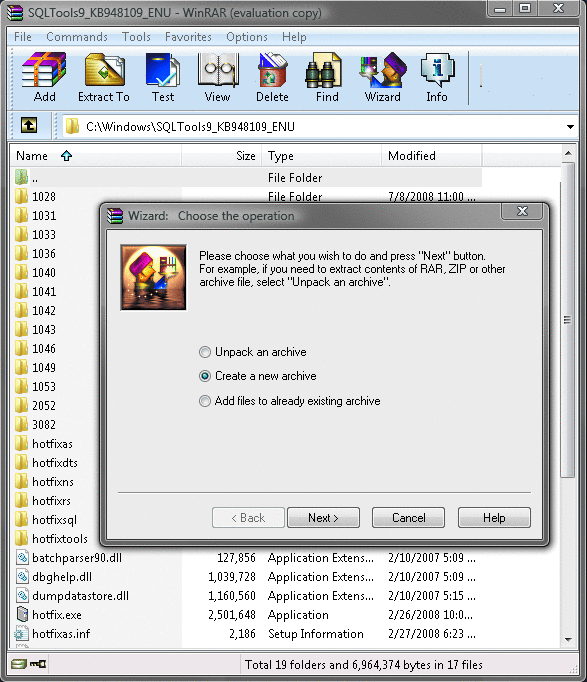Select the 1028 folder icon

pos(21,196)
